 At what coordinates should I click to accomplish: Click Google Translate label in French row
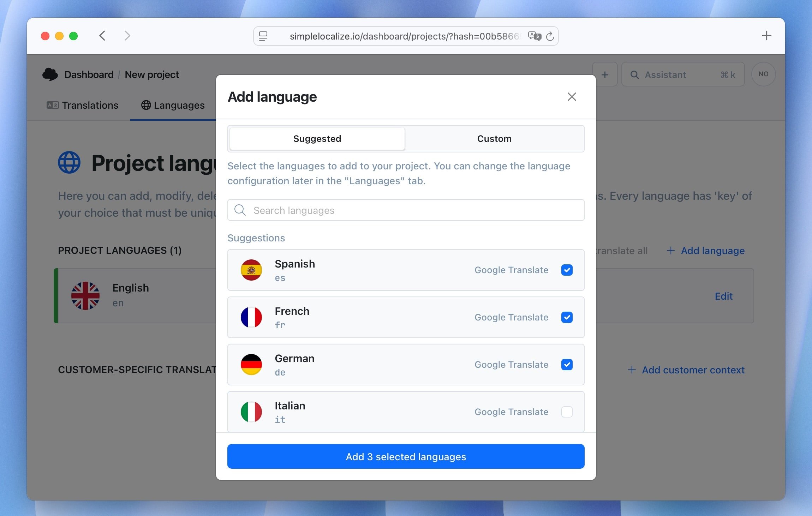coord(511,317)
